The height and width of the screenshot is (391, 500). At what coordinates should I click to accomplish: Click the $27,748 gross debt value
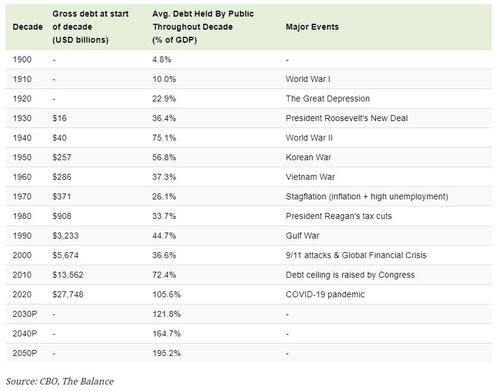point(68,295)
